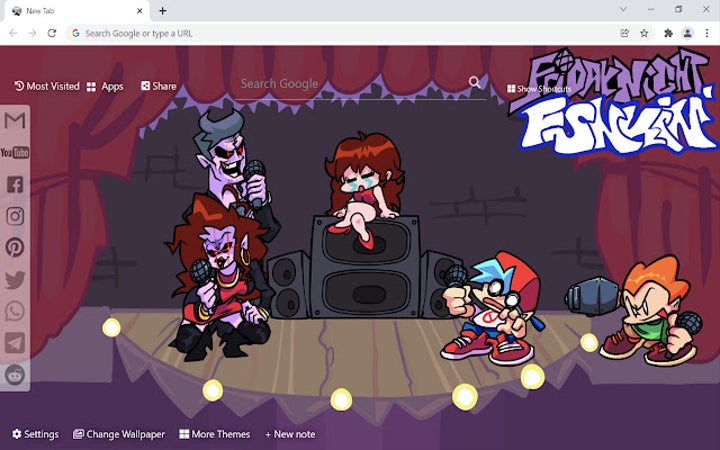720x450 pixels.
Task: Toggle Show Shortcuts
Action: click(x=539, y=89)
